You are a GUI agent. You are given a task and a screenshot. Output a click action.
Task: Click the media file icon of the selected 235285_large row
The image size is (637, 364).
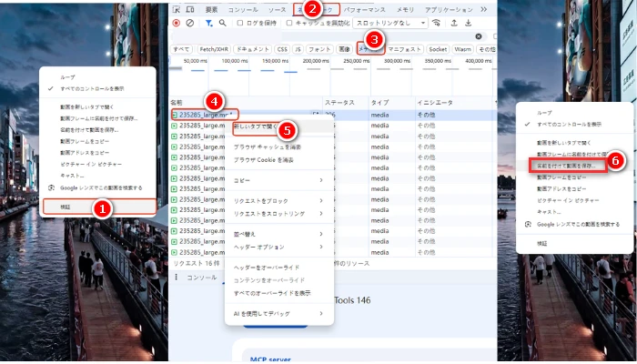tap(175, 115)
